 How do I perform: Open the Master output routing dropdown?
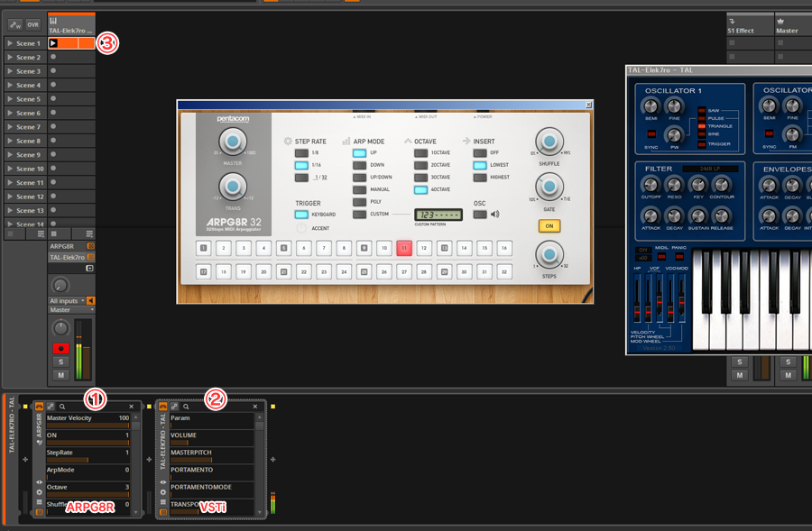[x=71, y=310]
